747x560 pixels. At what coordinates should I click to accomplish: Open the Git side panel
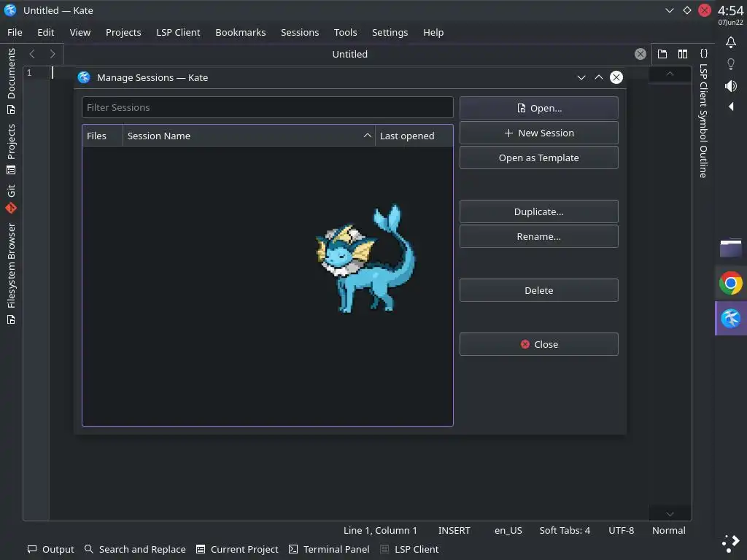11,198
